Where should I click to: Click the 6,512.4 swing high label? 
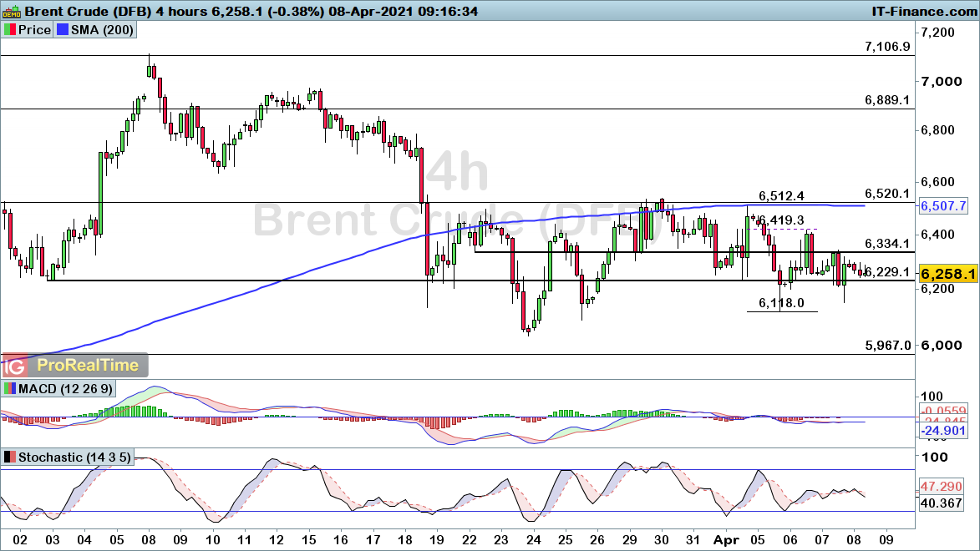[781, 196]
